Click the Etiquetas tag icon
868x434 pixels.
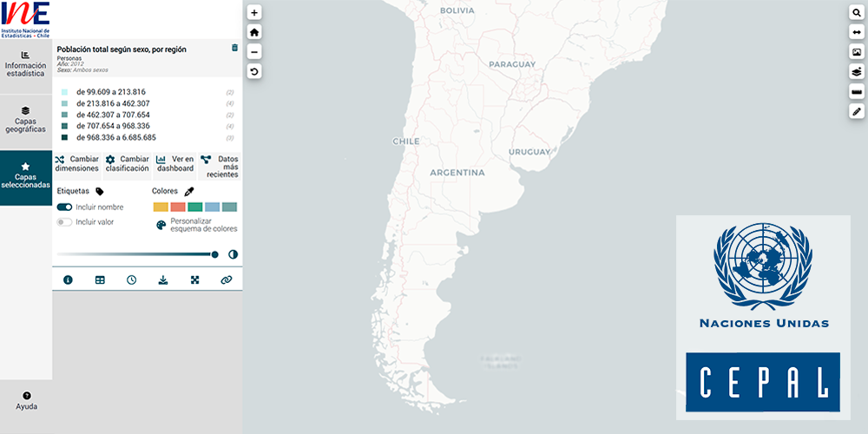pos(100,192)
